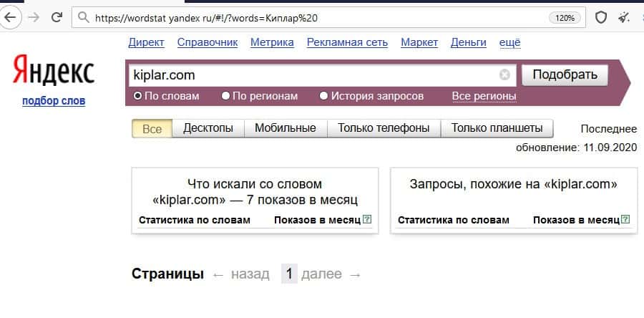
Task: Click the broom icon in the browser toolbar
Action: pos(624,18)
